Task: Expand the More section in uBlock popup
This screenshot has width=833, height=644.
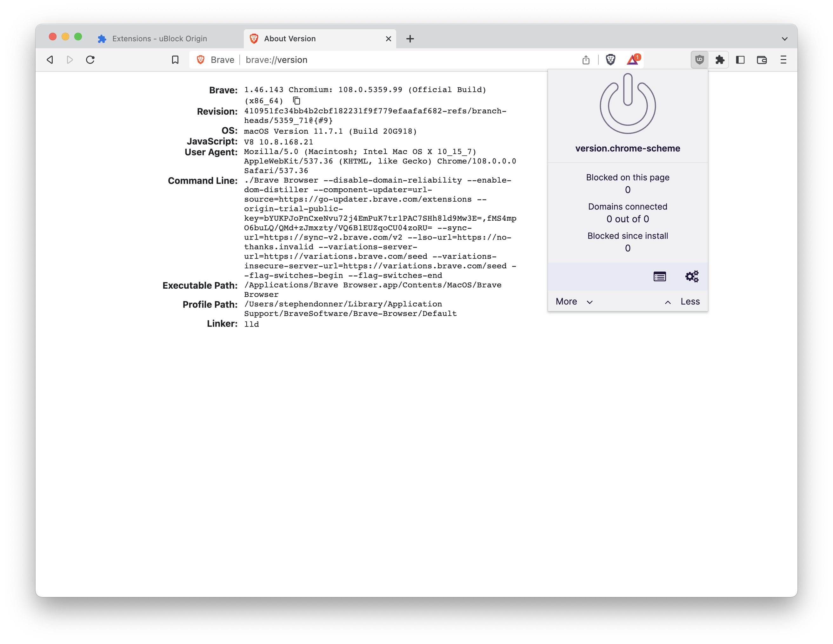Action: (x=574, y=301)
